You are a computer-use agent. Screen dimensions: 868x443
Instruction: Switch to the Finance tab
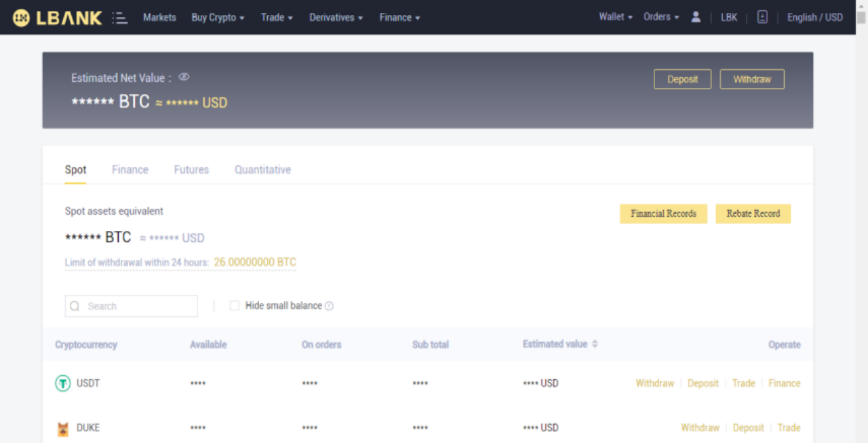point(130,169)
